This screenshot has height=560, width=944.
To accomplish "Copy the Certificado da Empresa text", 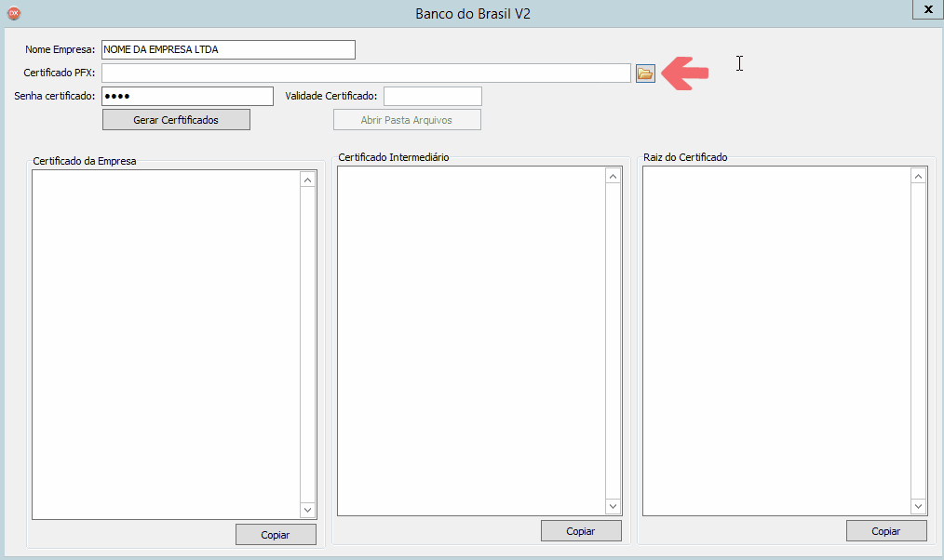I will pyautogui.click(x=276, y=535).
